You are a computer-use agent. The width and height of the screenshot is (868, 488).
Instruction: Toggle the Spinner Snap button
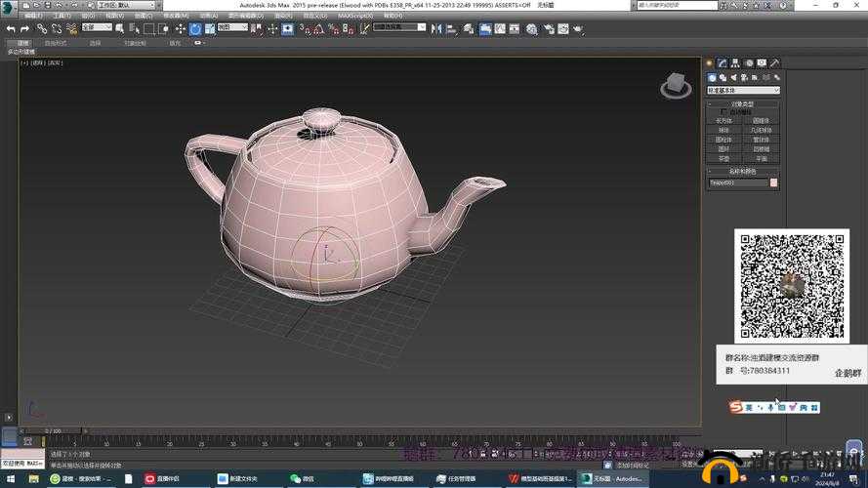(349, 28)
